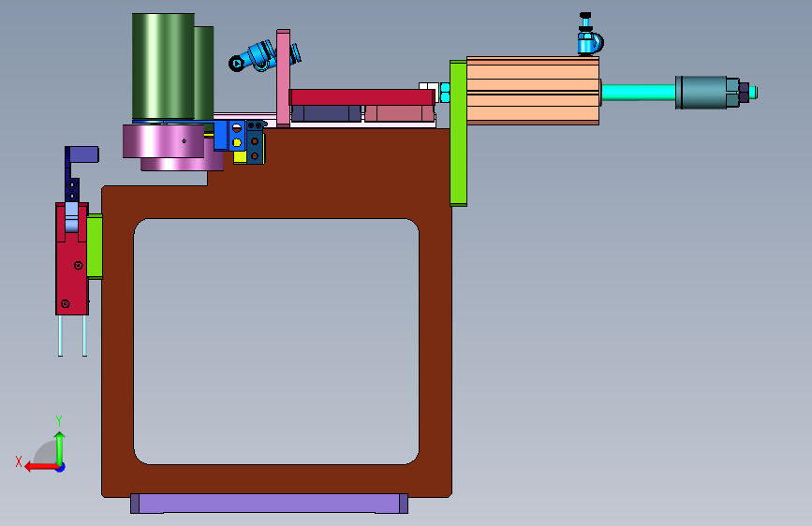Screen dimensions: 812x526
Task: Pick the pink vertical plate
Action: (283, 78)
